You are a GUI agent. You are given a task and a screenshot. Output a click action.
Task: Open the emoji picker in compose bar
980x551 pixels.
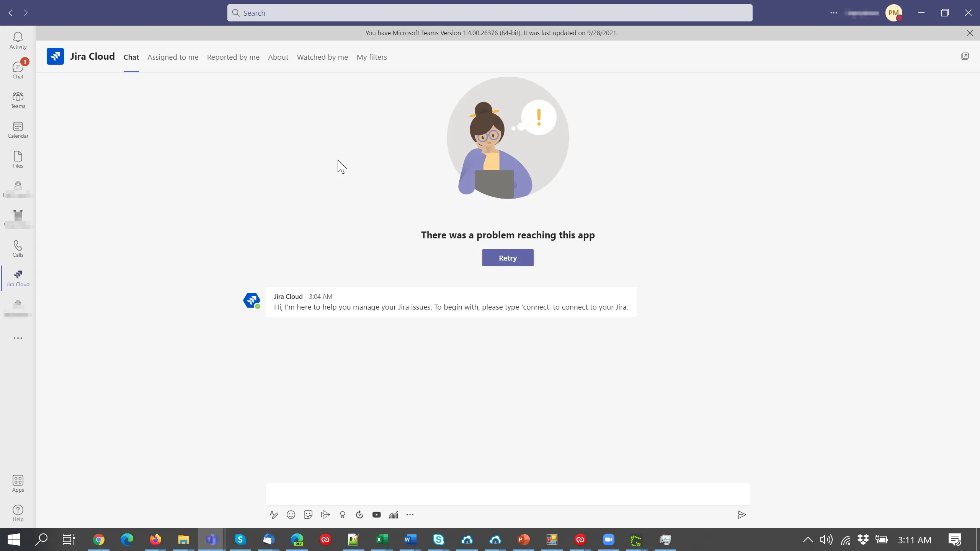point(291,515)
